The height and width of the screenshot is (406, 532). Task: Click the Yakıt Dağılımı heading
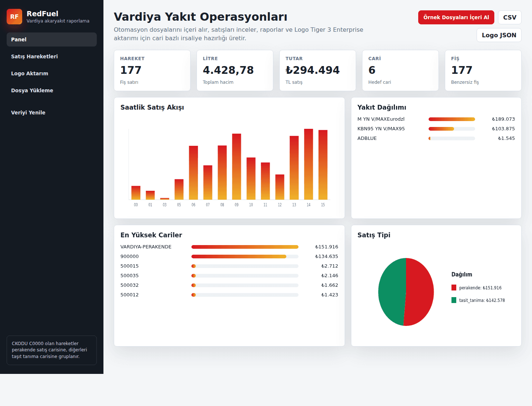pyautogui.click(x=382, y=107)
